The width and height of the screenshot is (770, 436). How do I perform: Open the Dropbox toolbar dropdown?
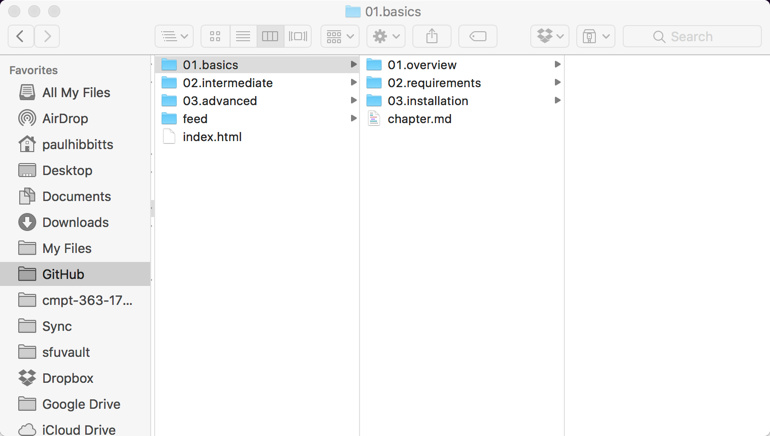pyautogui.click(x=550, y=36)
